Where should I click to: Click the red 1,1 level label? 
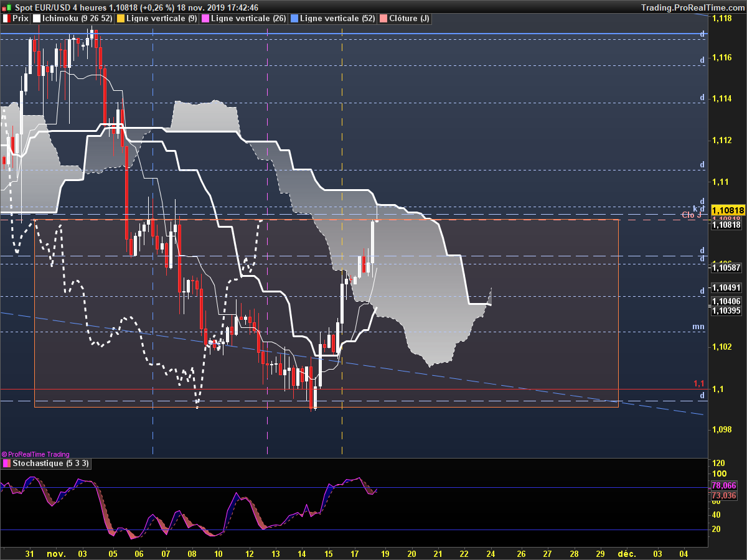pos(698,383)
